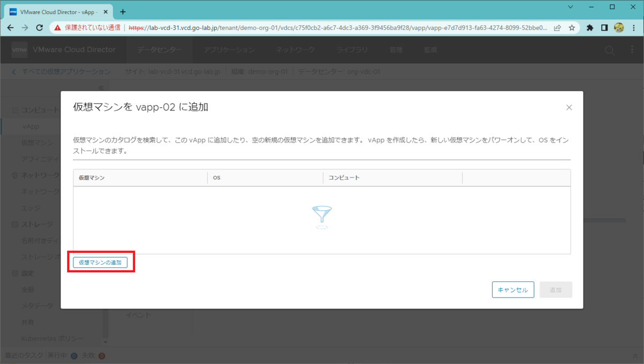Viewport: 644px width, 364px height.
Task: Open the 管理 top menu
Action: [396, 50]
